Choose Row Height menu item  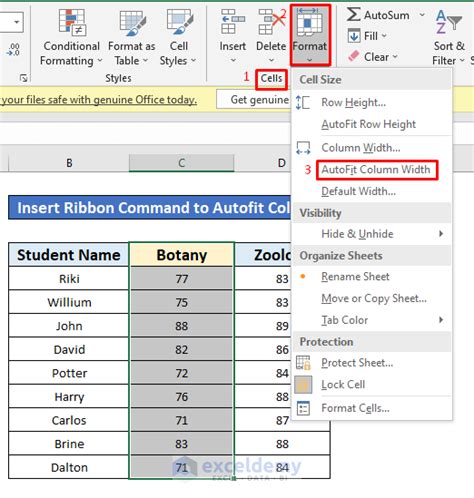(372, 103)
